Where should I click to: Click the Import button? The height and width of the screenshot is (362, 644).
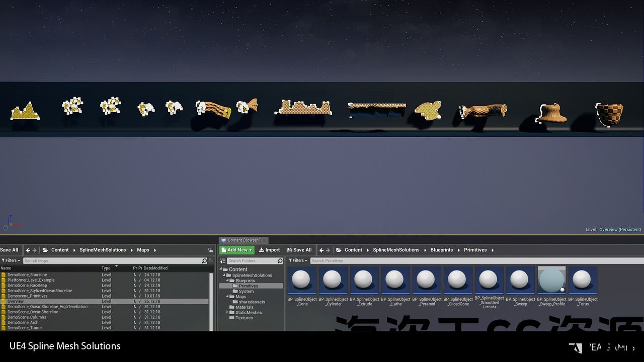point(269,250)
